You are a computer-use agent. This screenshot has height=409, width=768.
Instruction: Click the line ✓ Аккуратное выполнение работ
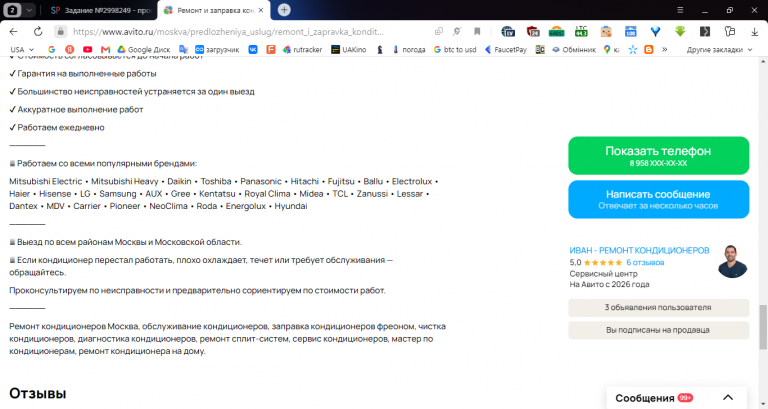coord(76,109)
